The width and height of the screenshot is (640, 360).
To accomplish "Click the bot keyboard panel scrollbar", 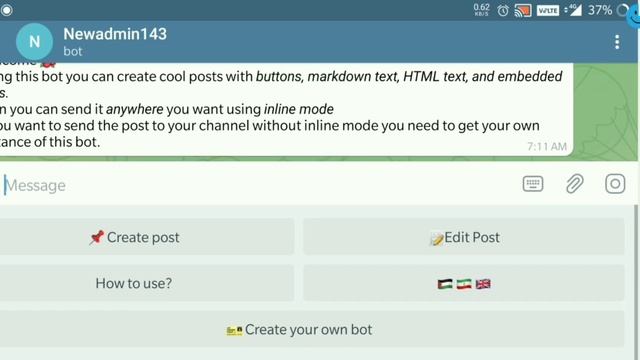I will [x=636, y=282].
